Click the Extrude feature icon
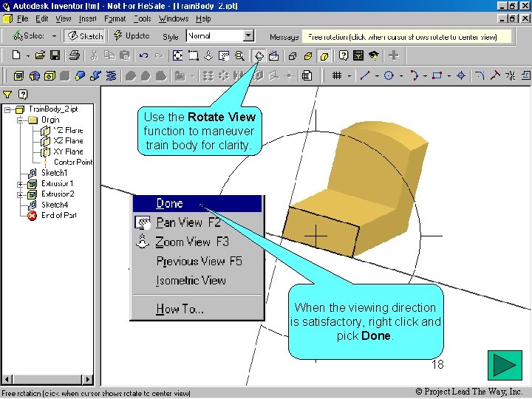The height and width of the screenshot is (399, 532). click(x=18, y=75)
